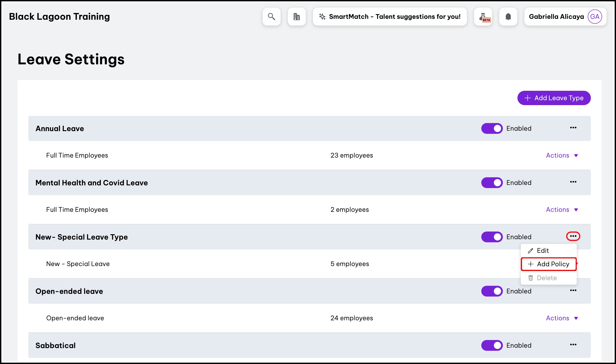Image resolution: width=616 pixels, height=364 pixels.
Task: Switch off the Sabbatical enabled toggle
Action: click(492, 345)
